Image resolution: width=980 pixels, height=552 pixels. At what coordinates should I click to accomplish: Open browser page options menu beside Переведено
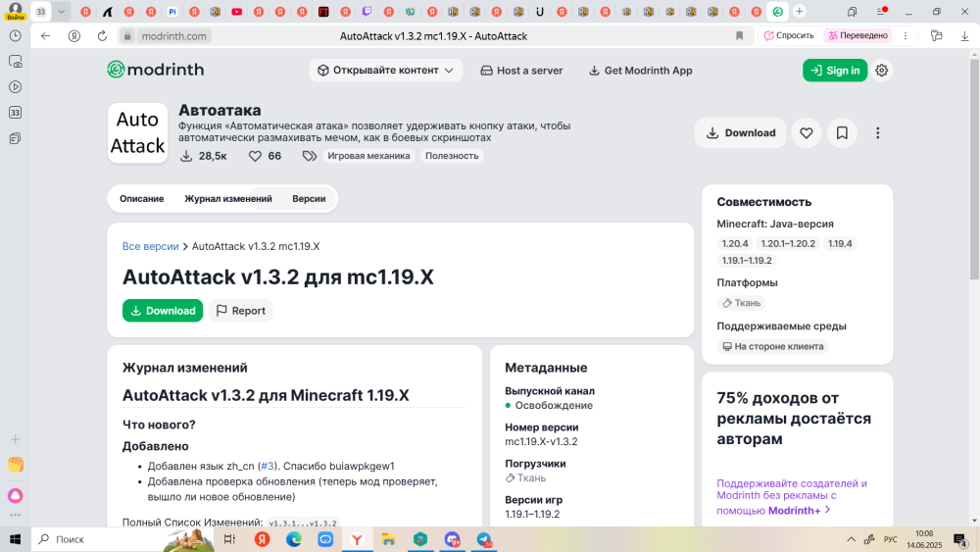[905, 36]
